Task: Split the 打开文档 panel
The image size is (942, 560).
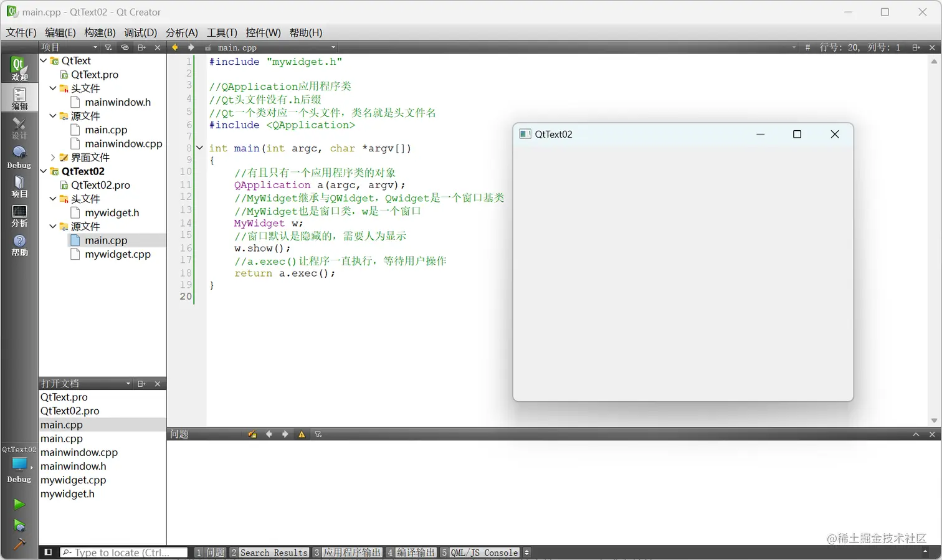Action: (x=141, y=384)
